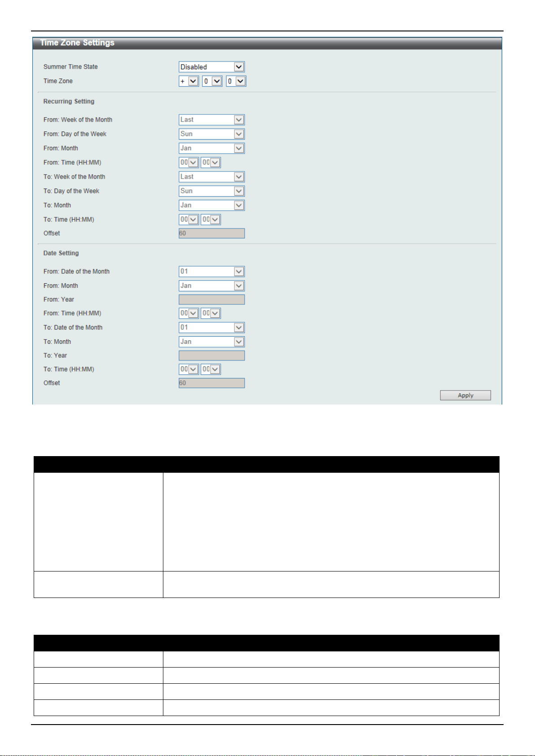
Task: Open the Summer Time State dropdown
Action: pyautogui.click(x=211, y=67)
